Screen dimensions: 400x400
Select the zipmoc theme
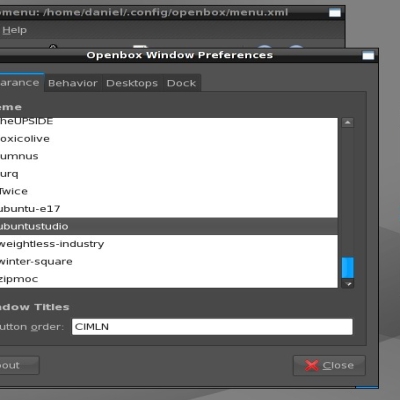click(x=169, y=279)
